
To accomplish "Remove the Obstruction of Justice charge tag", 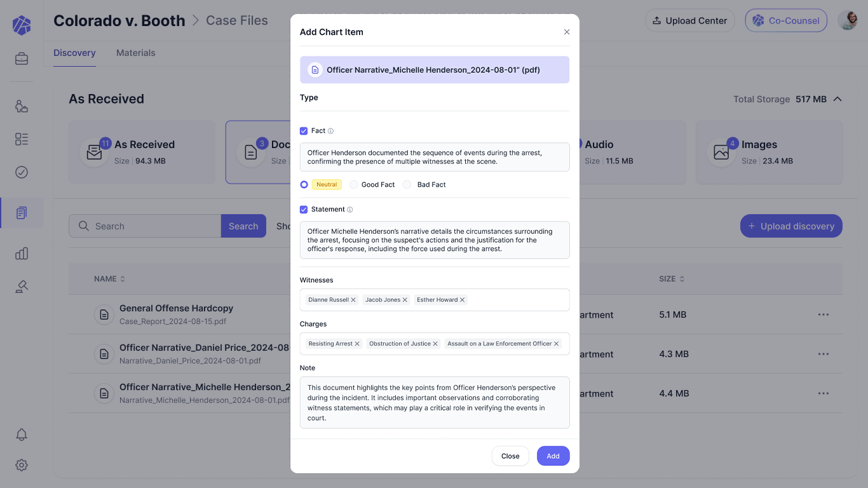I will [x=435, y=344].
